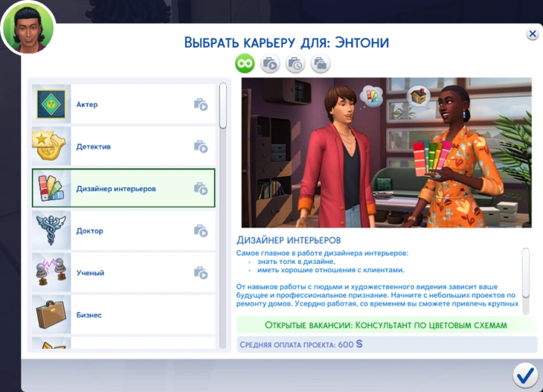Screen dimensions: 543x392
Task: Click Энтони's portrait avatar
Action: point(28,28)
